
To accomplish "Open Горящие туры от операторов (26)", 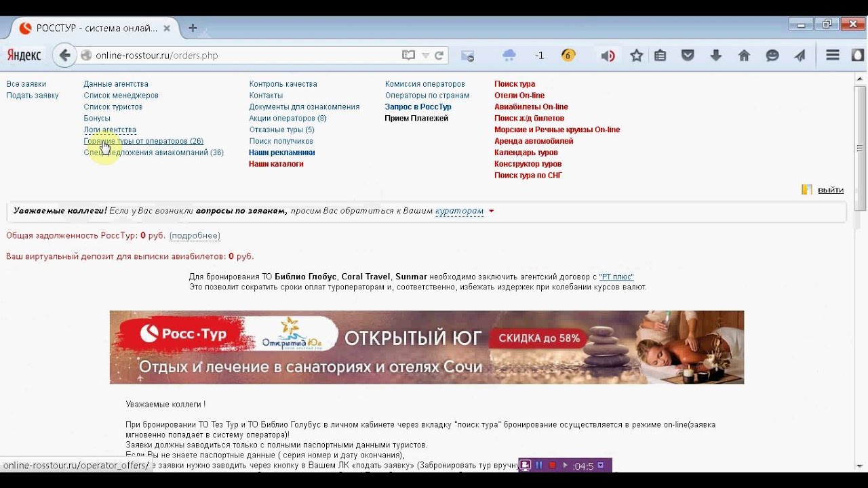I will pos(143,141).
